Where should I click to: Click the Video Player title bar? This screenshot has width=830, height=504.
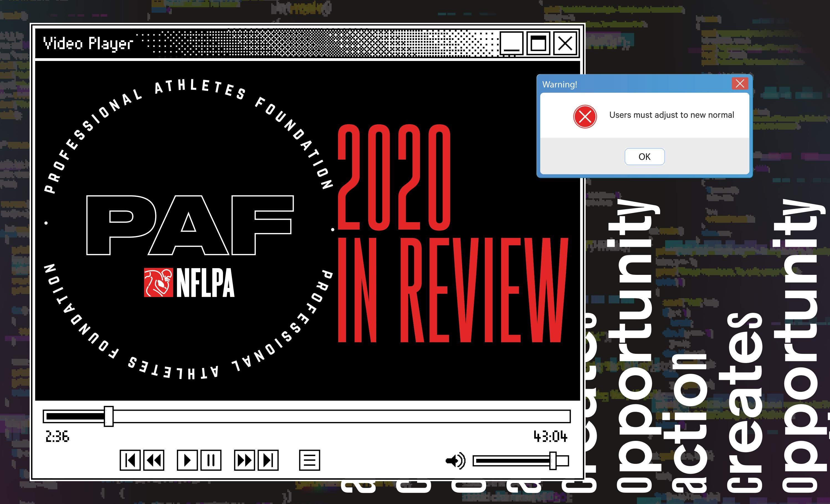tap(88, 43)
